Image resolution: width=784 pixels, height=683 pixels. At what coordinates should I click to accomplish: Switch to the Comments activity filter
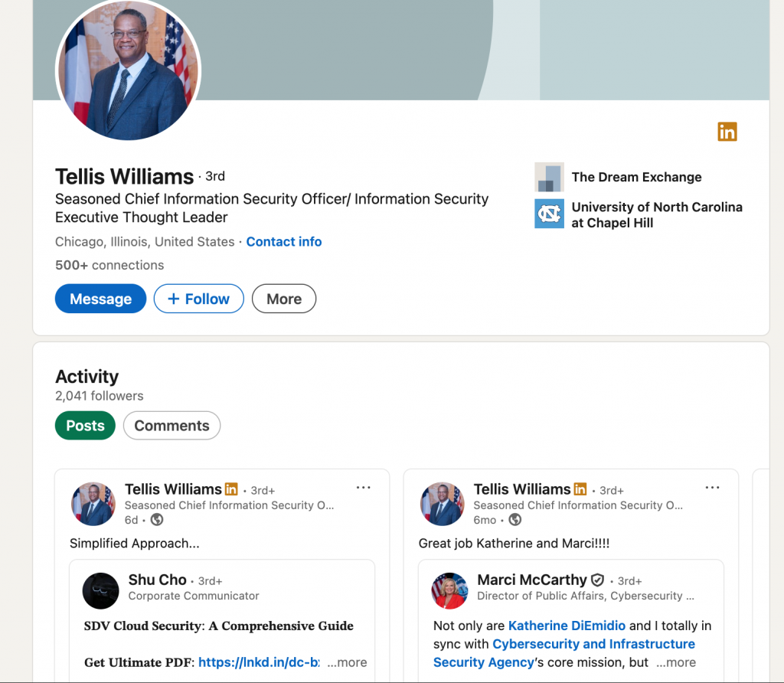[171, 426]
